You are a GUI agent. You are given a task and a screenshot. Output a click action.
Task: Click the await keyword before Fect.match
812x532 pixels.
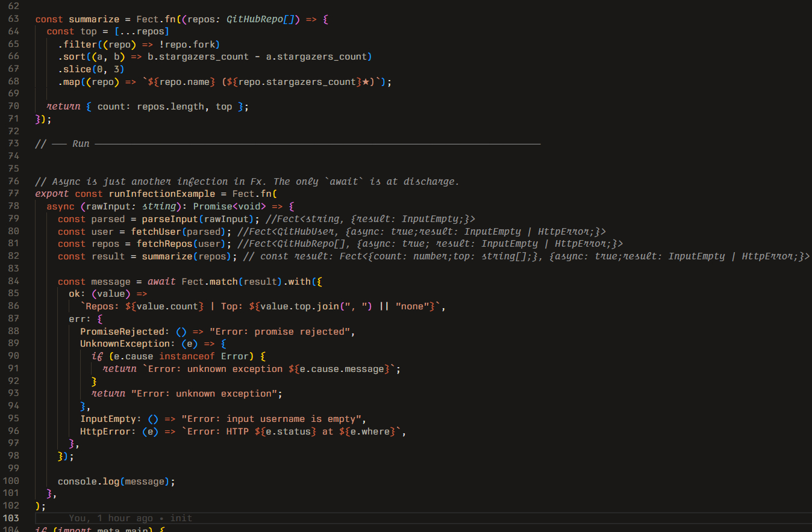tap(161, 282)
